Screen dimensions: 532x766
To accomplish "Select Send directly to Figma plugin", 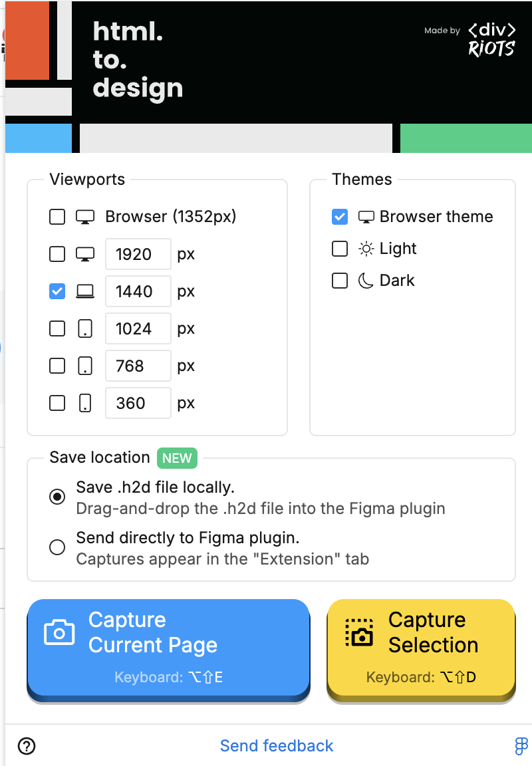I will tap(58, 547).
